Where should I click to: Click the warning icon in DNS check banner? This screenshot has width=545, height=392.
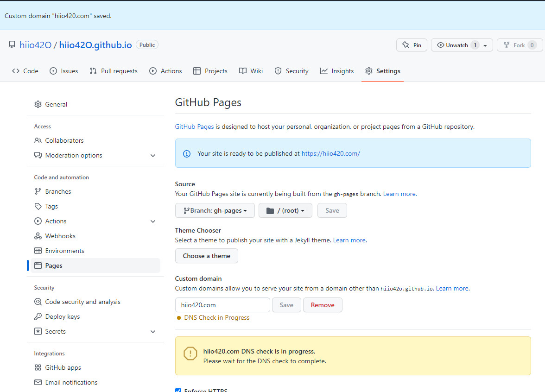tap(190, 354)
